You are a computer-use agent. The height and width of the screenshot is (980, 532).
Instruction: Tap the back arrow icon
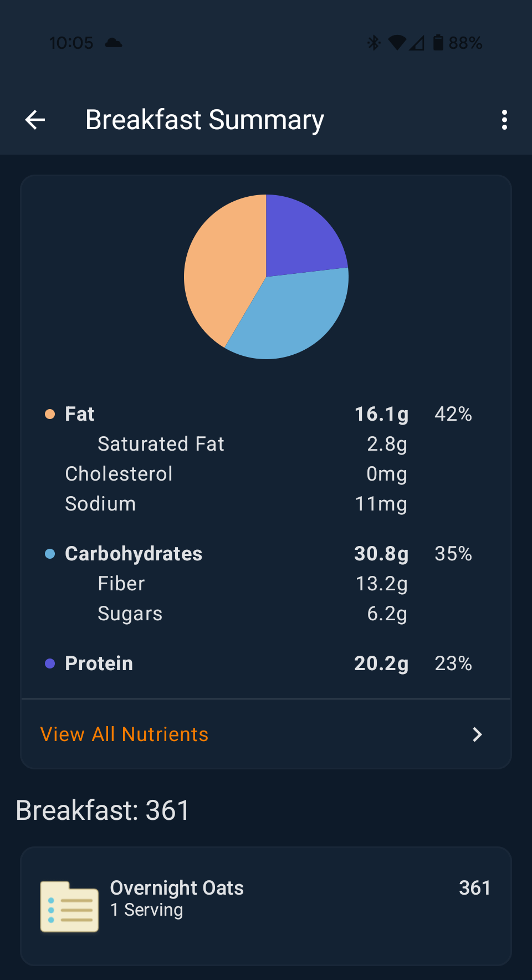click(35, 120)
